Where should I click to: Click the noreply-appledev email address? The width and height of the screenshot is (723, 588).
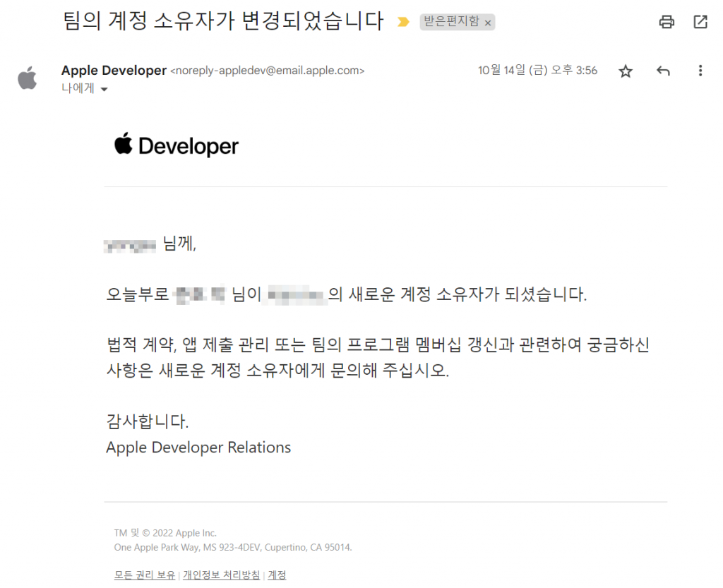point(268,71)
